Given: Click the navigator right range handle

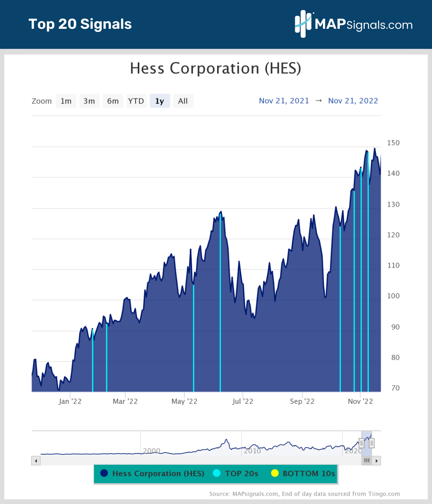Looking at the screenshot, I should tap(372, 443).
